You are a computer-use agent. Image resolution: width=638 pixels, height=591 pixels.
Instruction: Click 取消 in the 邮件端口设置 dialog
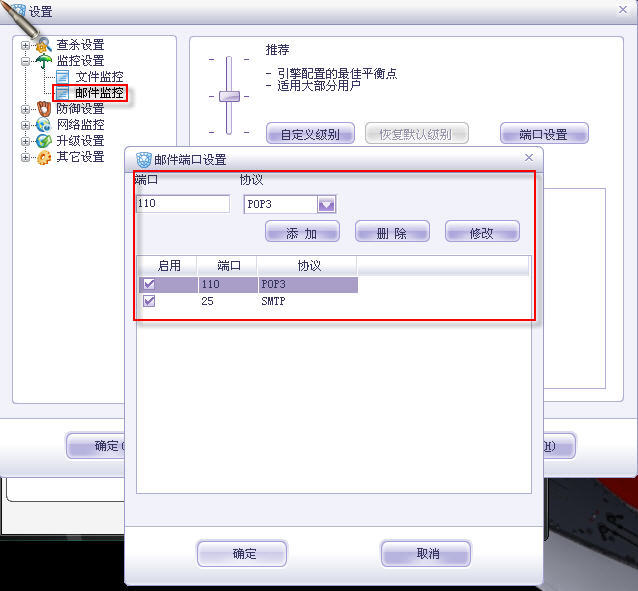(x=426, y=554)
